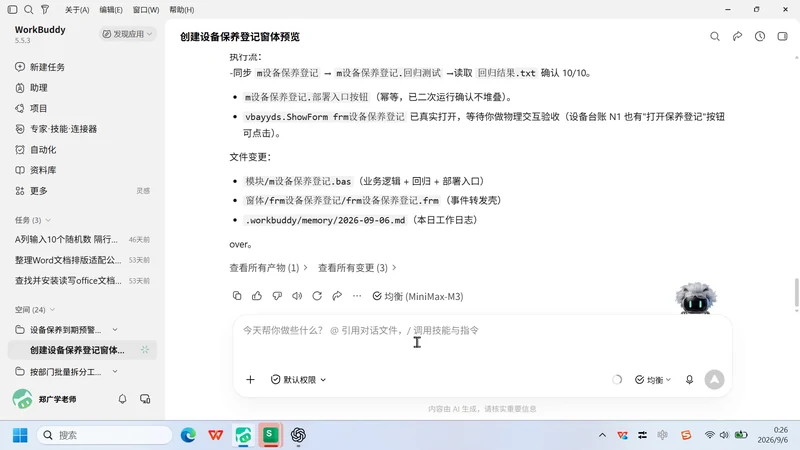Click the conversation vertical scrollbar
The image size is (800, 450).
click(x=796, y=293)
